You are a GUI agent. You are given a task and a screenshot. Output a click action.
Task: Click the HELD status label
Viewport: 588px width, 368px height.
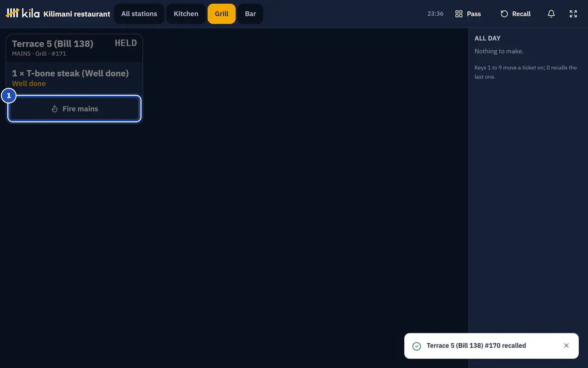pos(126,43)
